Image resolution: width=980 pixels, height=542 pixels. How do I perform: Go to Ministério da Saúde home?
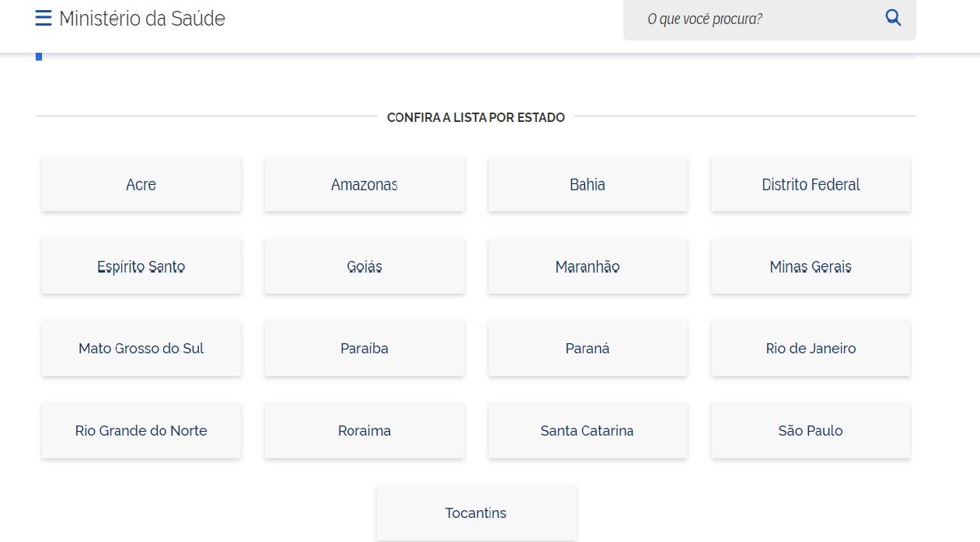(x=142, y=18)
